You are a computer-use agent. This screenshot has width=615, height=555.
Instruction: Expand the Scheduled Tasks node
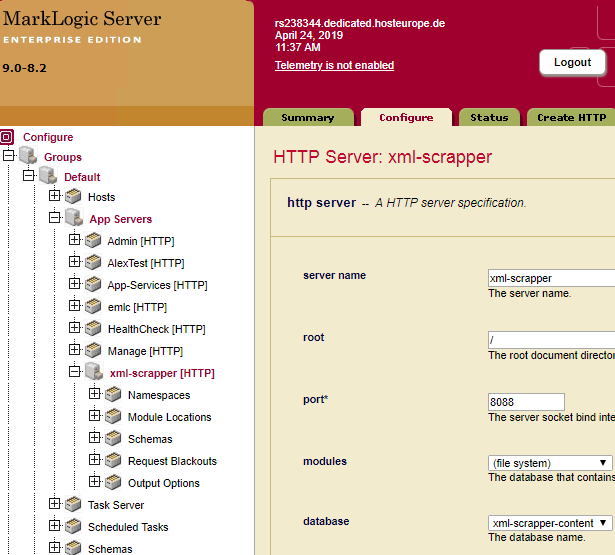pos(55,525)
